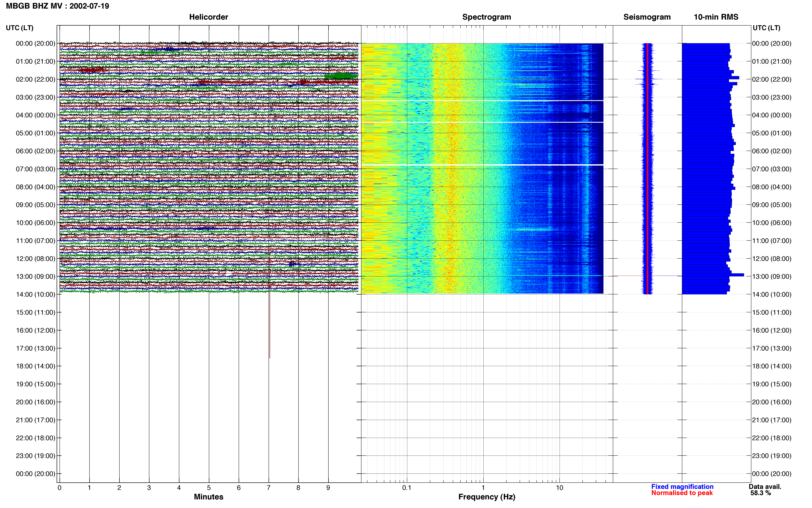This screenshot has width=812, height=508.
Task: Click right-axis time label "21:00 (17:00)"
Action: coord(772,420)
